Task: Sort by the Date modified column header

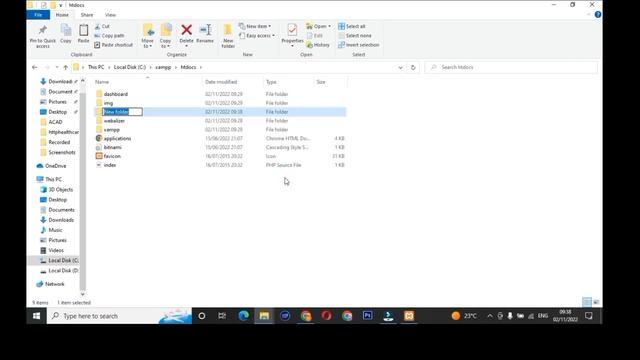Action: (221, 82)
